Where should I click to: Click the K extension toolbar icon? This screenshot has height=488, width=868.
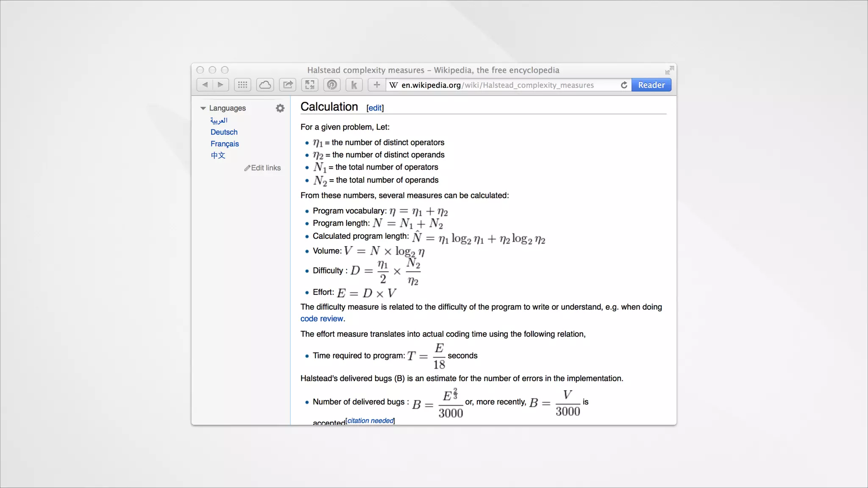point(354,85)
